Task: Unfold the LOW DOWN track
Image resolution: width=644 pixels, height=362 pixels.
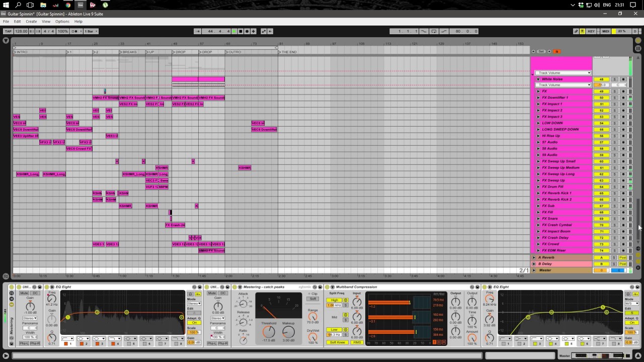Action: click(x=538, y=123)
